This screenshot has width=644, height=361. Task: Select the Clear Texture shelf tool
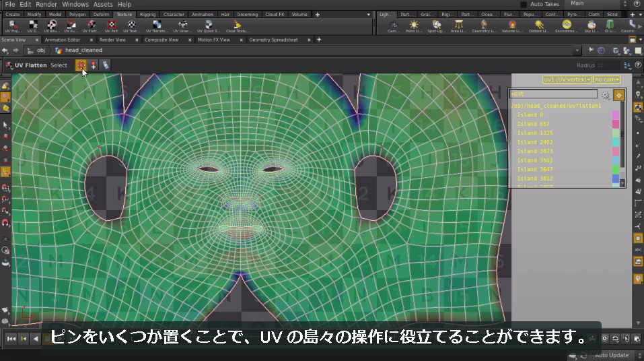pyautogui.click(x=238, y=26)
